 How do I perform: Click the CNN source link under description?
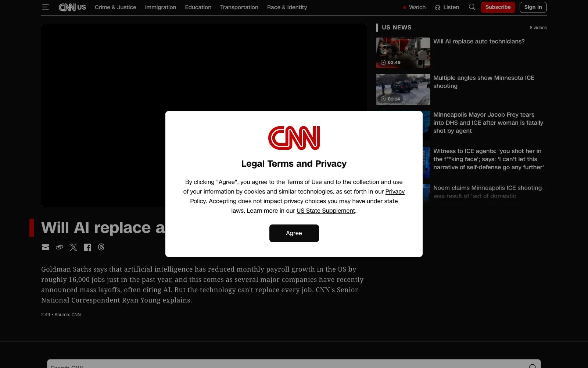76,315
